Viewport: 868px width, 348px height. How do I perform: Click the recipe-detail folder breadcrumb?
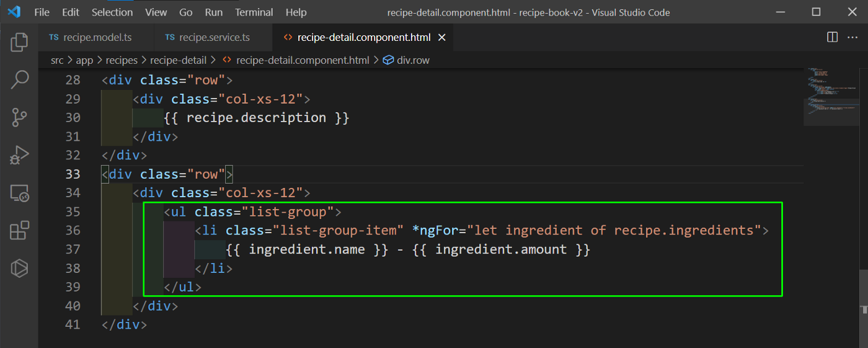click(x=179, y=60)
